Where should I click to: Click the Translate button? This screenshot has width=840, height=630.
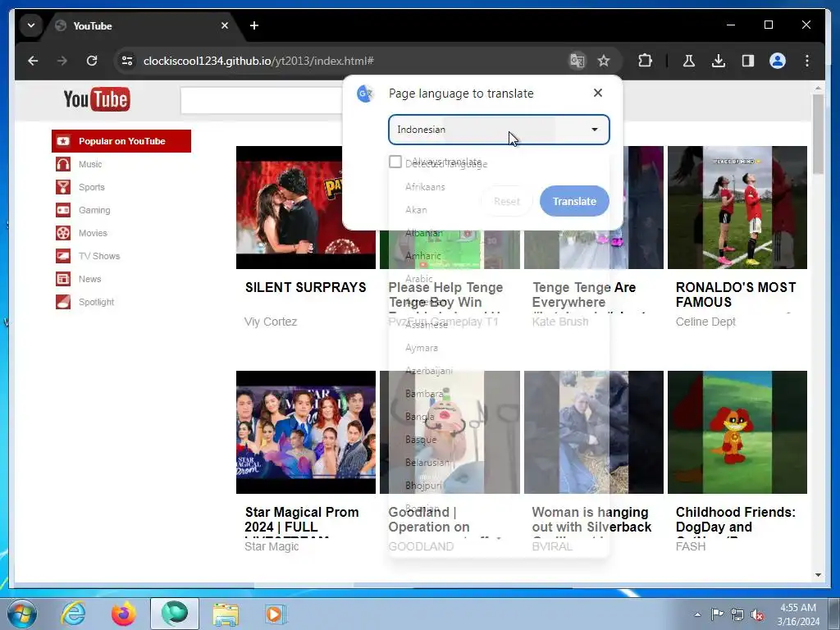574,202
